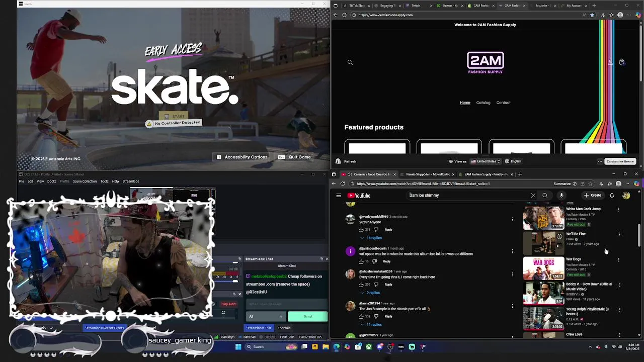
Task: Pop out the Streamlabs: Chat dock
Action: [x=321, y=259]
